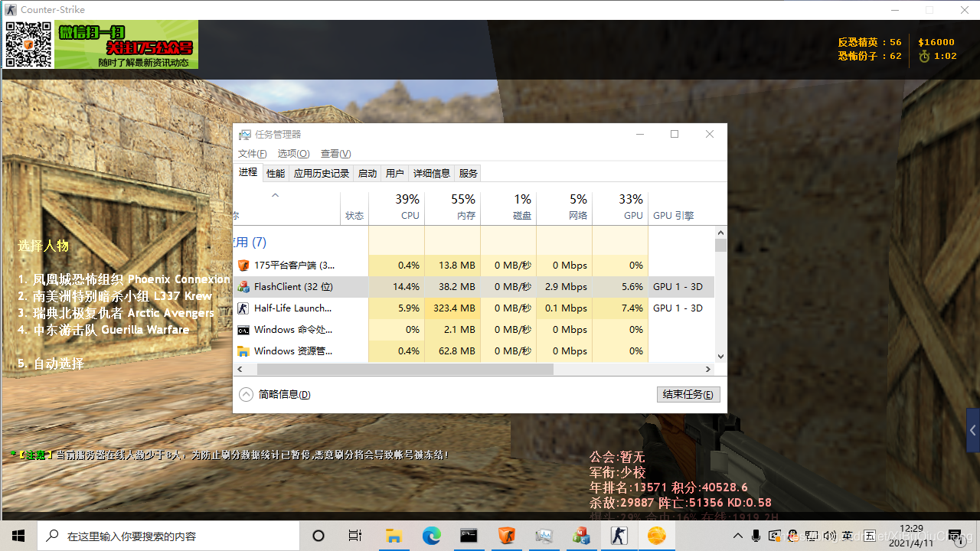The height and width of the screenshot is (551, 980).
Task: Switch to the 性能 tab
Action: click(276, 174)
